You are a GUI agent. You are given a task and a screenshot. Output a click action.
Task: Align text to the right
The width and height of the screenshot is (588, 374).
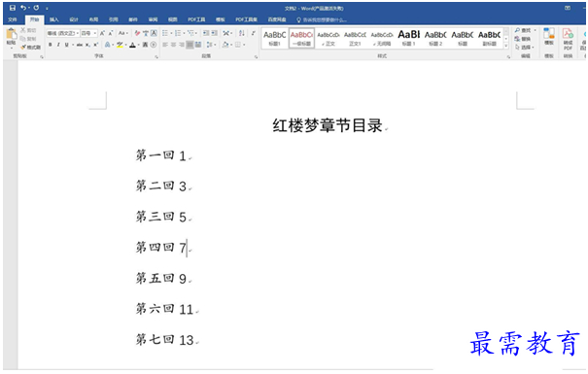point(182,45)
